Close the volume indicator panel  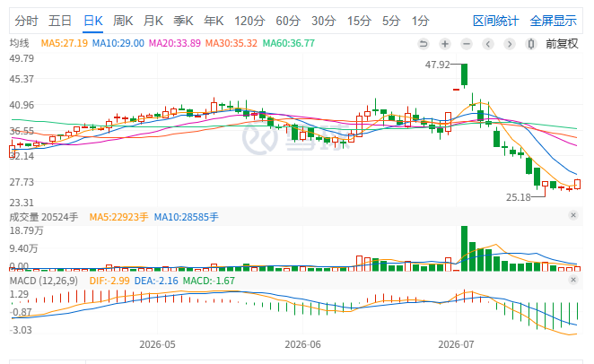pyautogui.click(x=573, y=215)
